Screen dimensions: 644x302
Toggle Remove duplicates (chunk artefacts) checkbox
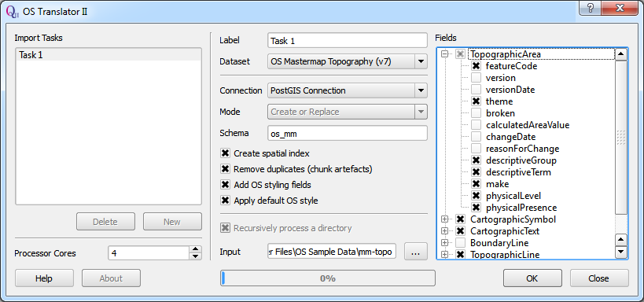[x=225, y=169]
